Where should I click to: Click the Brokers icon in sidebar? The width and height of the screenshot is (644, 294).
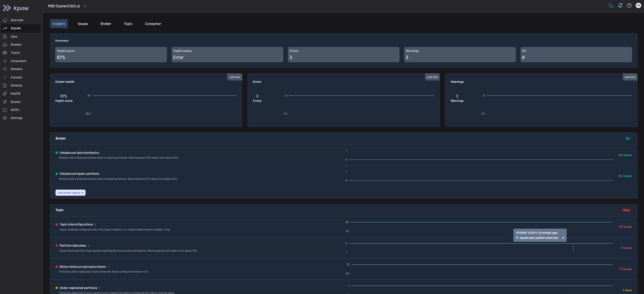point(5,45)
